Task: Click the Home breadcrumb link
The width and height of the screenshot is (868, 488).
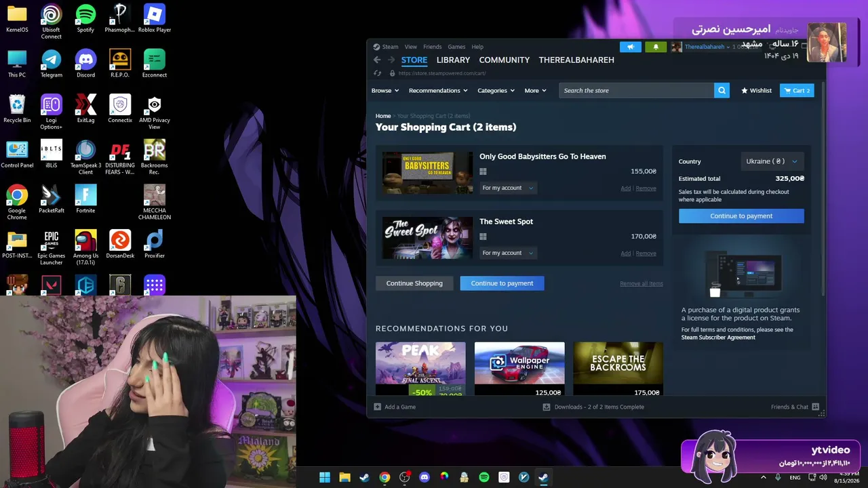Action: pos(383,116)
